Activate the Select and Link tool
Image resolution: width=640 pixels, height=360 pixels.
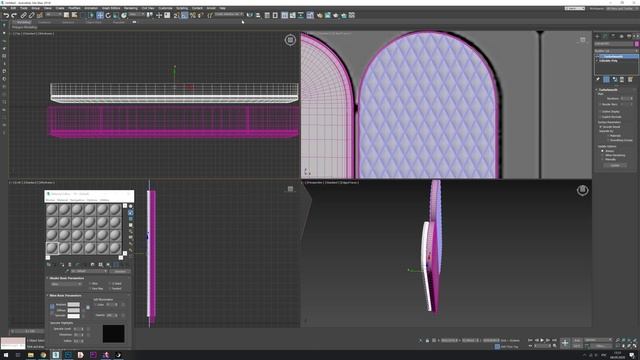click(24, 15)
